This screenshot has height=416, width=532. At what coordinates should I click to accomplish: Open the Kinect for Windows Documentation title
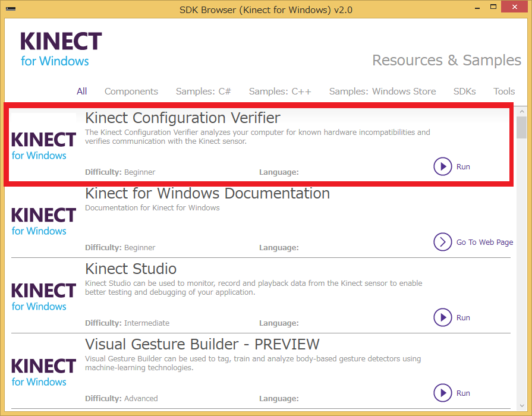(x=207, y=194)
